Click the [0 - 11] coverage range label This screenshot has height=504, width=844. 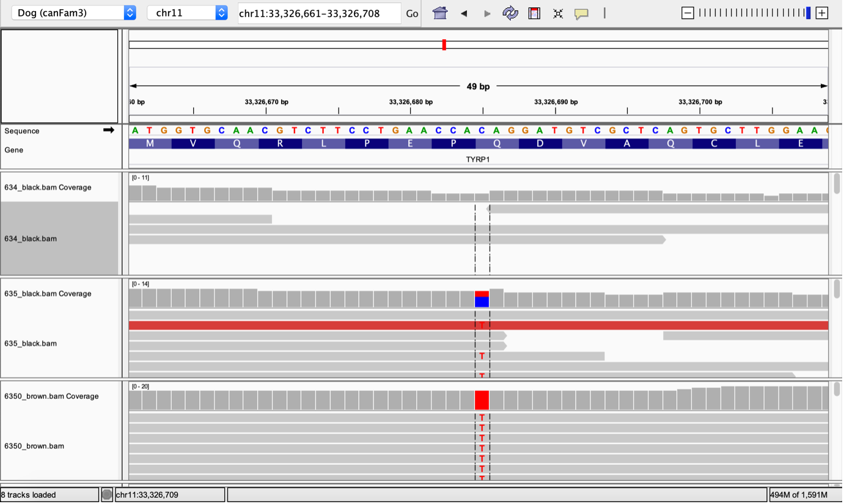(140, 178)
